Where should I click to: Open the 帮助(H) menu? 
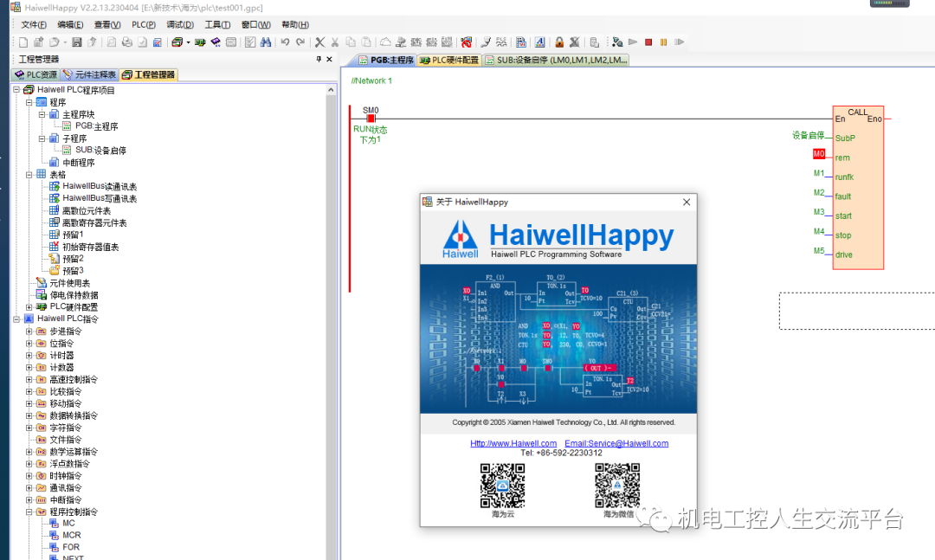(x=295, y=24)
